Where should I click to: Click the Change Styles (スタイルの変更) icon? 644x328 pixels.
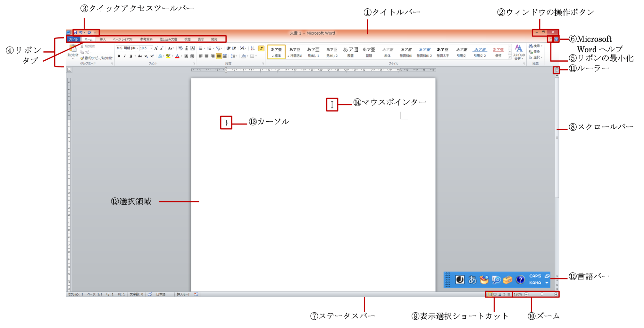(x=518, y=52)
